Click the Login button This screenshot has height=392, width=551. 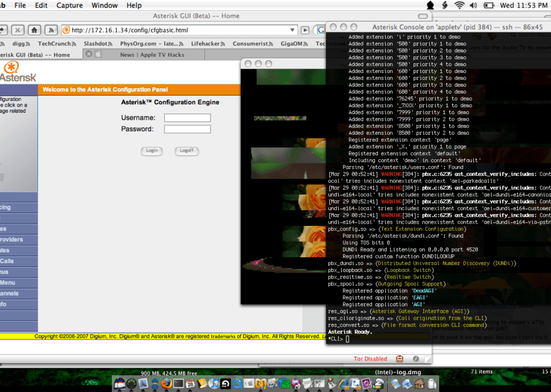click(152, 150)
